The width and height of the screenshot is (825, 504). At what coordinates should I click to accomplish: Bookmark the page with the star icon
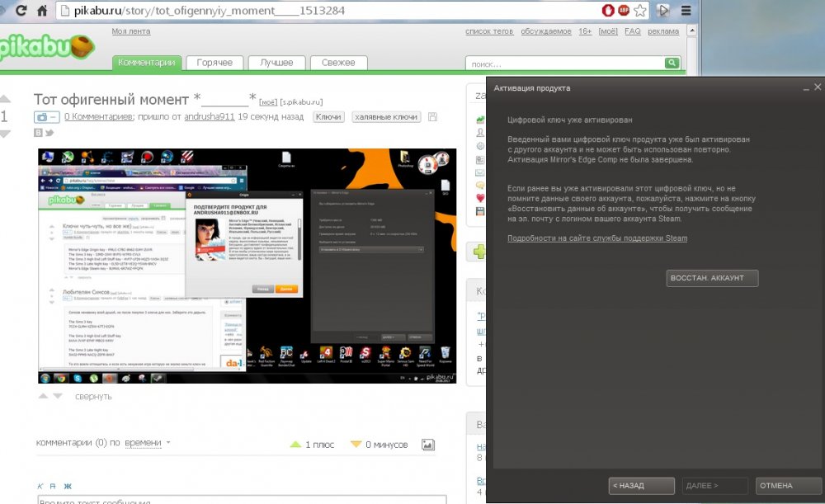pos(640,11)
